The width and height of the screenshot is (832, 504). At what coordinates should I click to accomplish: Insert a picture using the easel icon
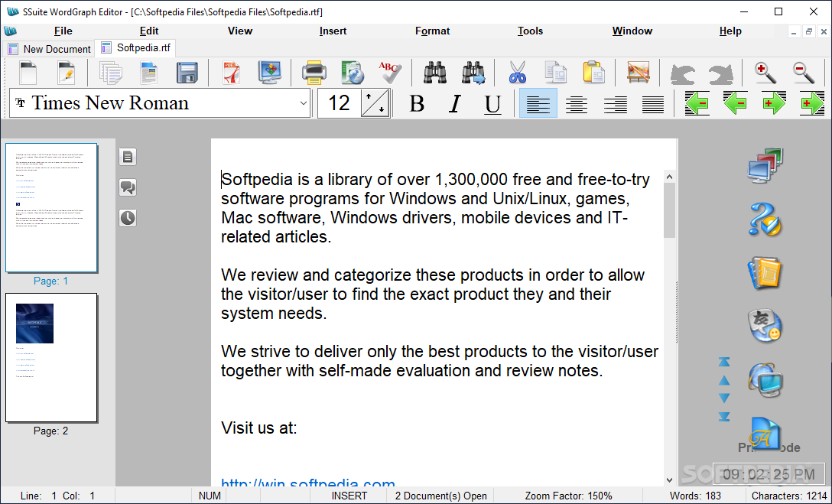[639, 73]
